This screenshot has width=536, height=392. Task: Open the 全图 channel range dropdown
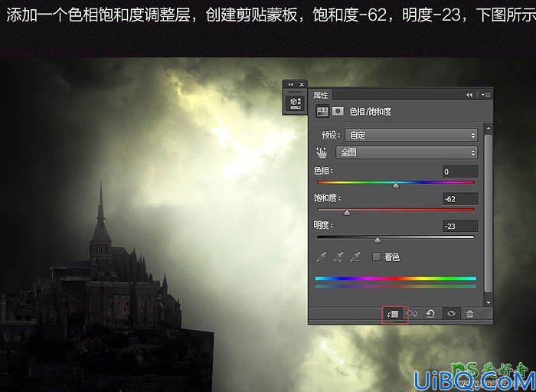[x=407, y=152]
